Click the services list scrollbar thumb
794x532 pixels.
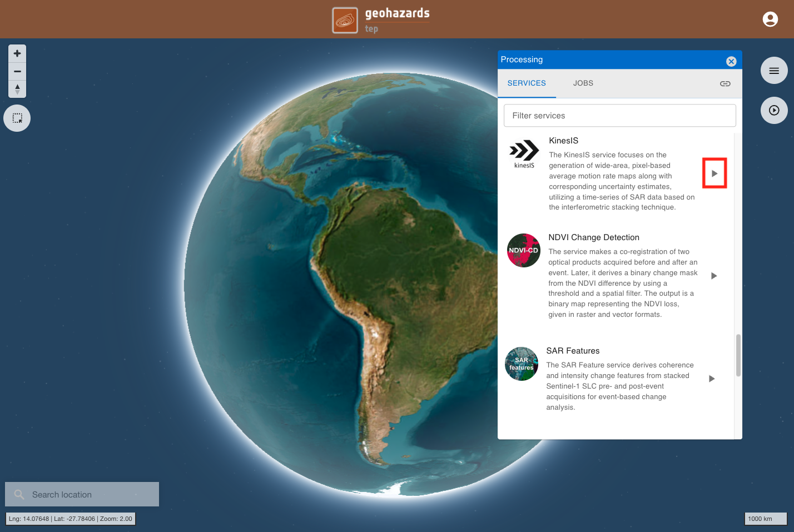click(x=738, y=355)
